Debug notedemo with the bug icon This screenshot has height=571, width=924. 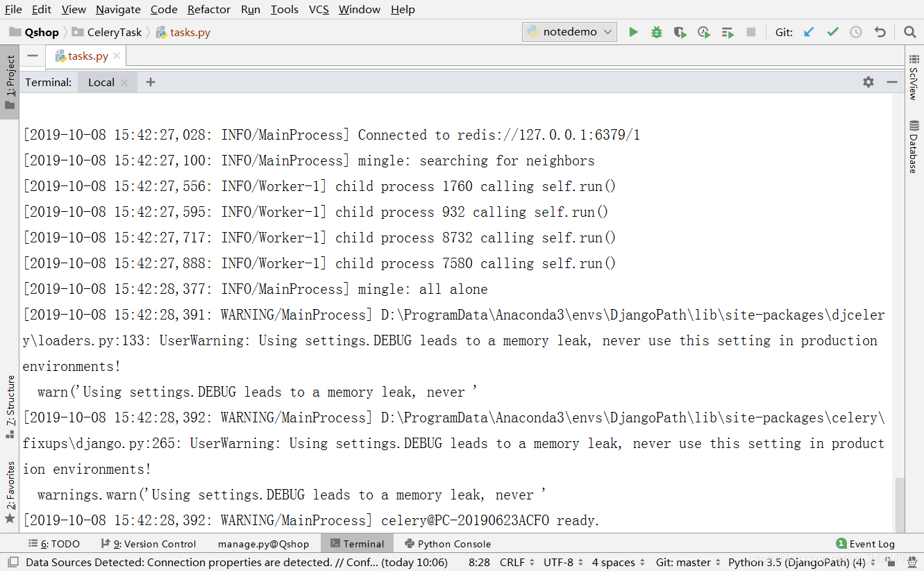(x=657, y=32)
